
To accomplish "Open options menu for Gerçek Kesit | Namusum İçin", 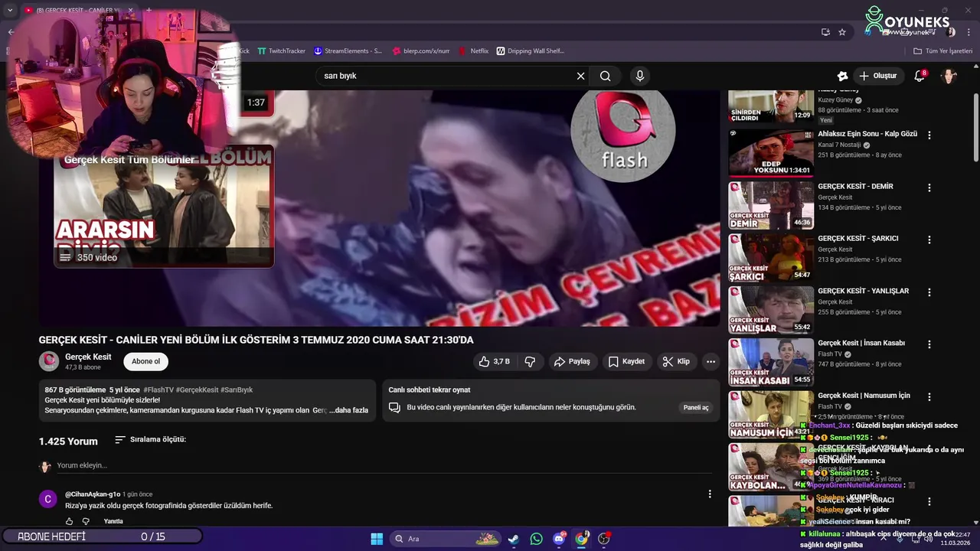I will pyautogui.click(x=929, y=396).
